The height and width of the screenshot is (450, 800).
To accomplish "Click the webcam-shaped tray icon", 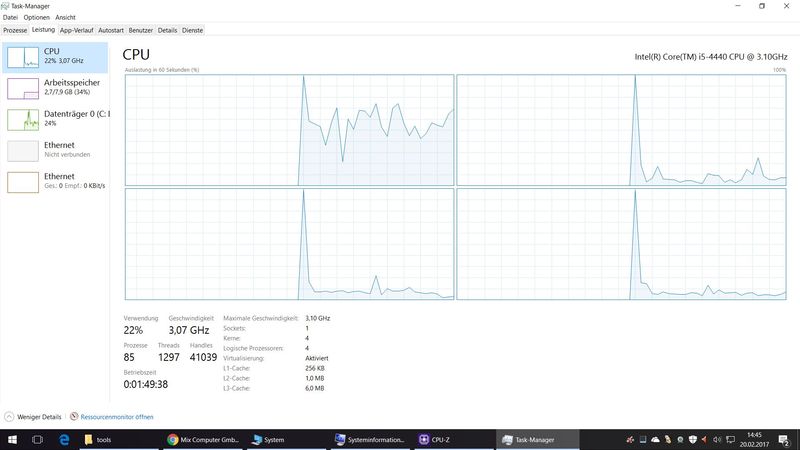I will coord(681,440).
